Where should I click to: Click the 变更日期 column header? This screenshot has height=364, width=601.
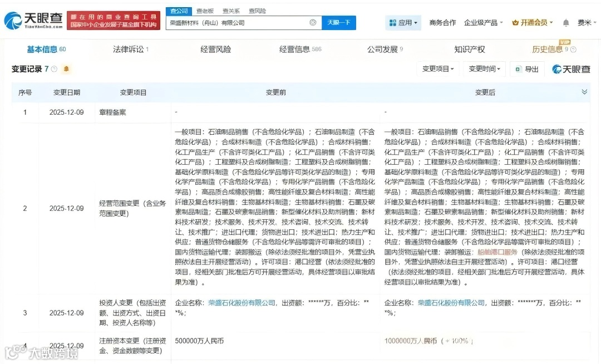67,92
